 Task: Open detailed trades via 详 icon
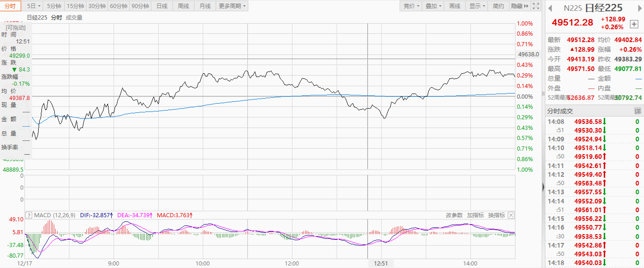coord(638,111)
